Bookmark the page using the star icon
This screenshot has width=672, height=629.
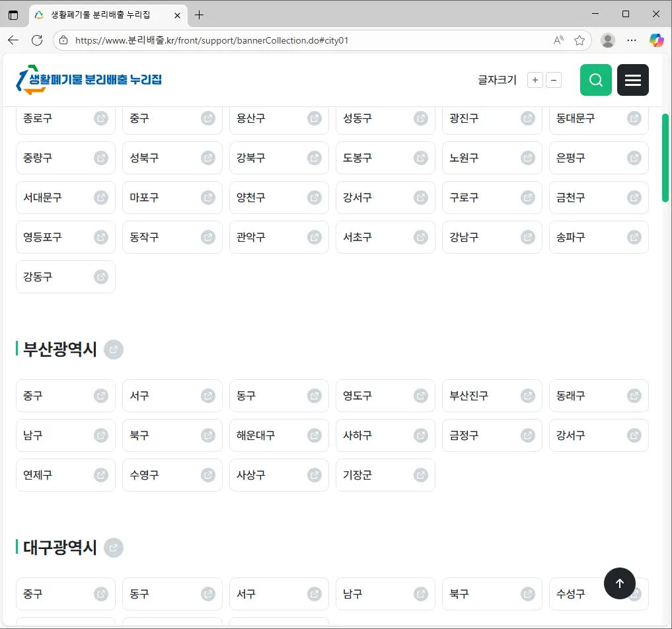coord(579,40)
